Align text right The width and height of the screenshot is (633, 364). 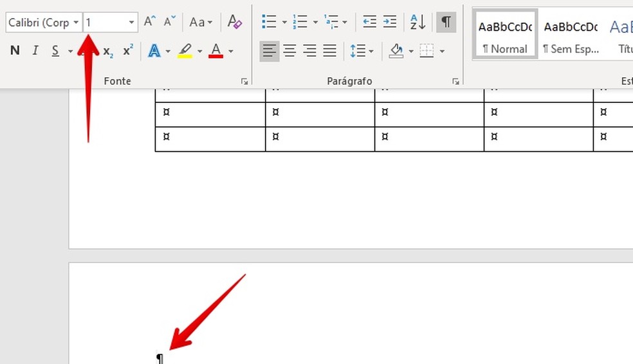(x=309, y=51)
